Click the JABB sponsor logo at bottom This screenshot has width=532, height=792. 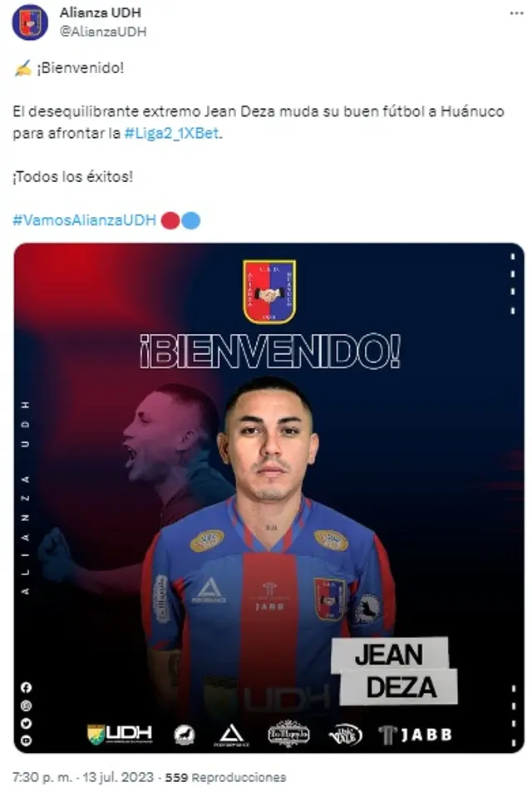click(416, 735)
